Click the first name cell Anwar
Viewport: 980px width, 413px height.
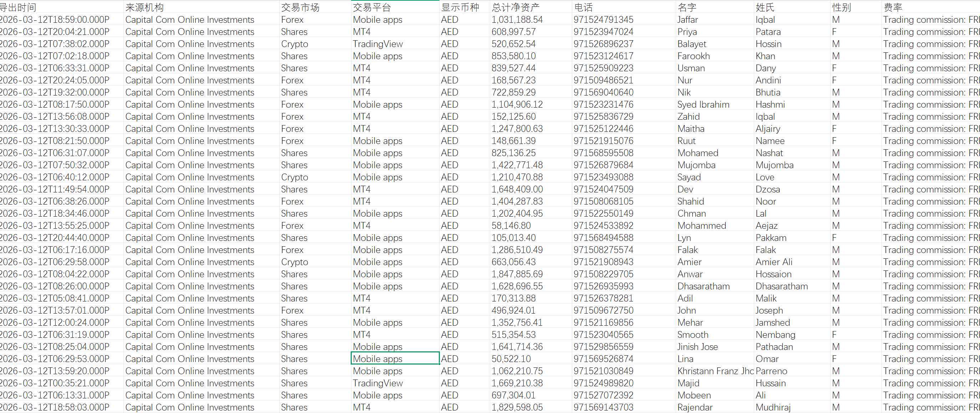pos(715,274)
